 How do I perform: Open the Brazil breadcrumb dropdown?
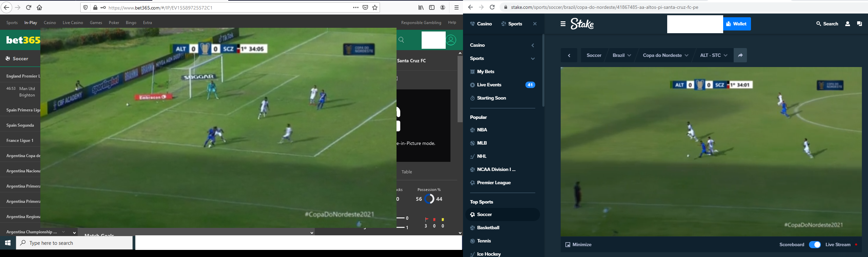621,55
